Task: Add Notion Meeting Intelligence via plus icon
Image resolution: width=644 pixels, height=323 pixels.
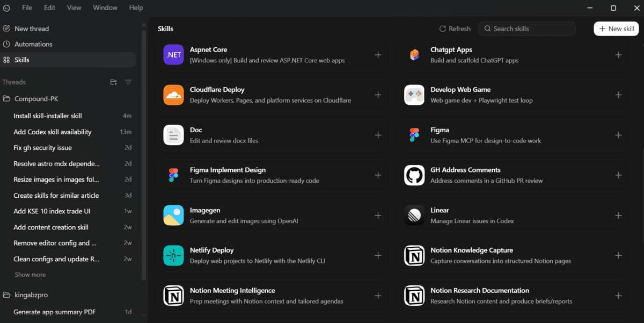Action: (378, 296)
